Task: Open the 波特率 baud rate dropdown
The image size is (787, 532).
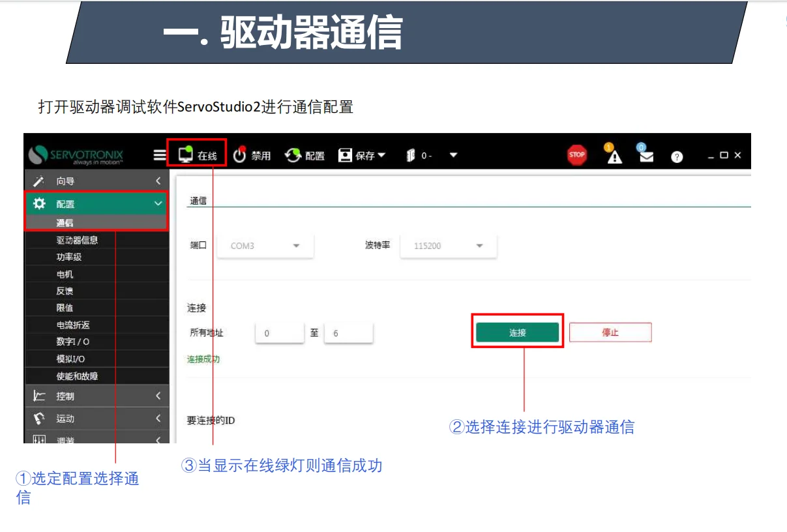Action: click(x=480, y=246)
